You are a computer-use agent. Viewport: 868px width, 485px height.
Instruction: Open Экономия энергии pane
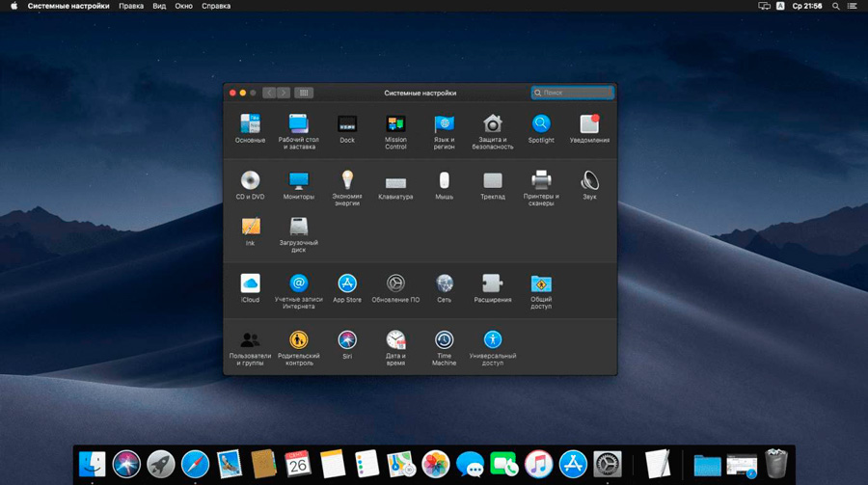[x=347, y=188]
